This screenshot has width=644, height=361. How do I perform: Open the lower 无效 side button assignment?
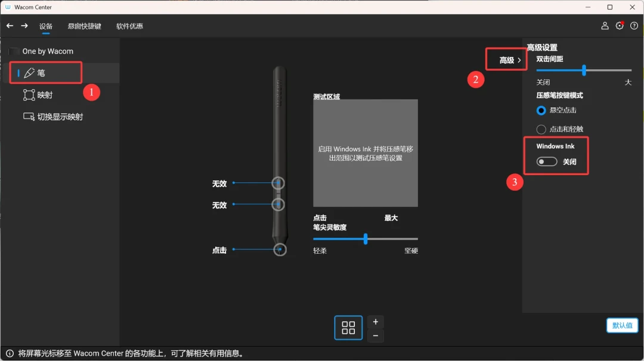click(219, 205)
